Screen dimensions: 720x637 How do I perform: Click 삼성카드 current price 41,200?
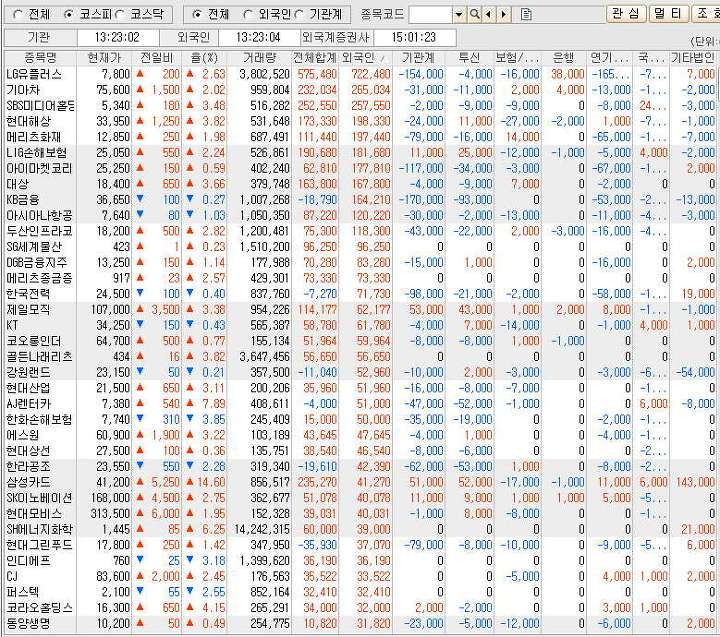(113, 482)
